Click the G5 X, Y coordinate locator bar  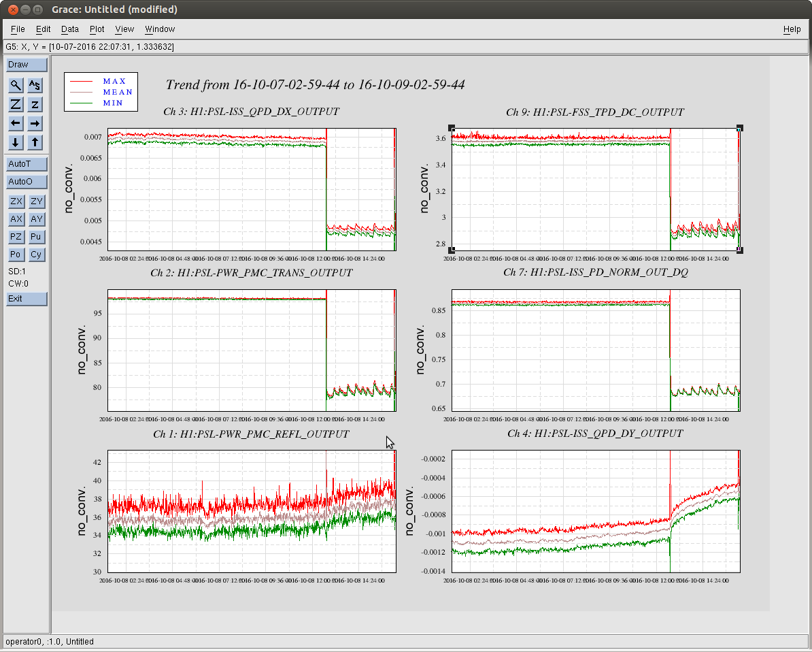coord(405,47)
